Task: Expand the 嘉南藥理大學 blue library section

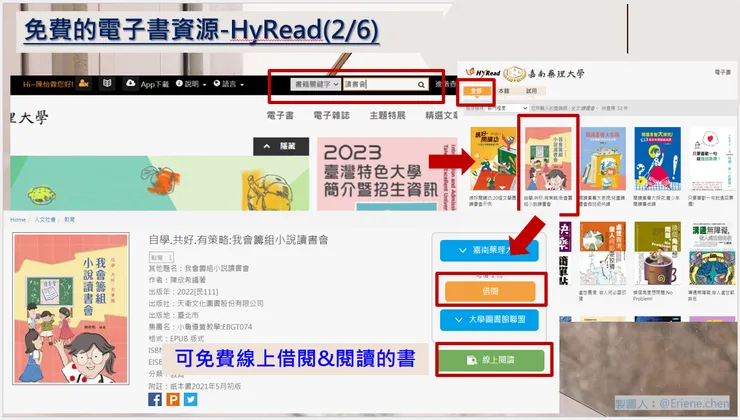Action: click(x=489, y=251)
